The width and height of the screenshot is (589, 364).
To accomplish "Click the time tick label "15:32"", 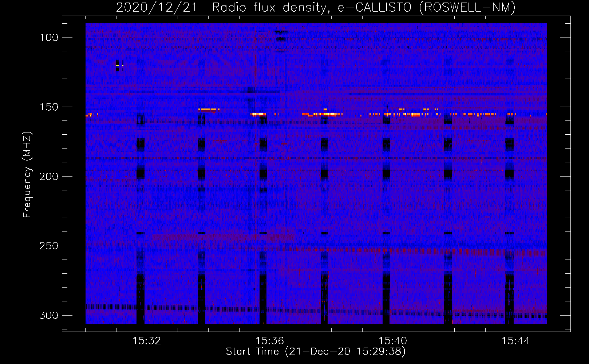I will (147, 341).
